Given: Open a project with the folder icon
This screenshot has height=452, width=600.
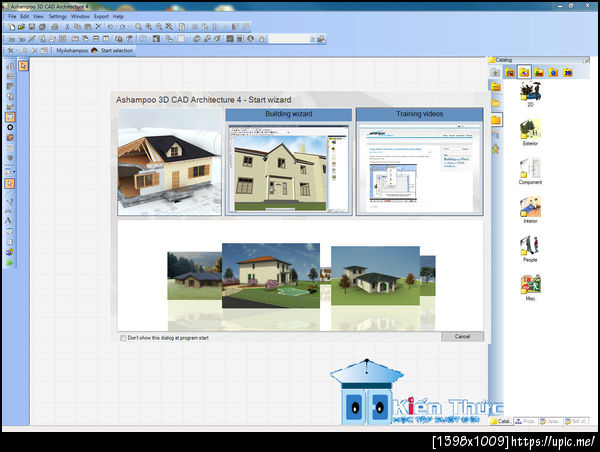Looking at the screenshot, I should click(x=21, y=27).
